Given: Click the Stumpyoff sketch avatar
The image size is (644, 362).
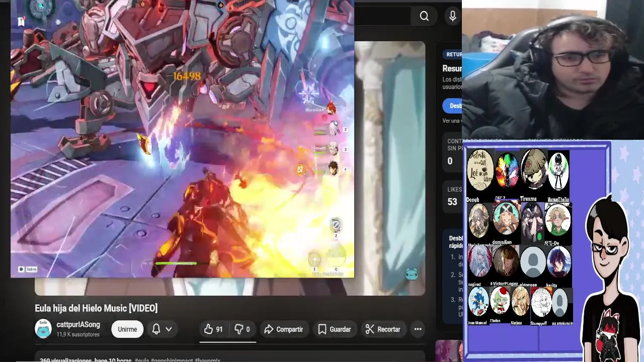Looking at the screenshot, I should tap(541, 302).
